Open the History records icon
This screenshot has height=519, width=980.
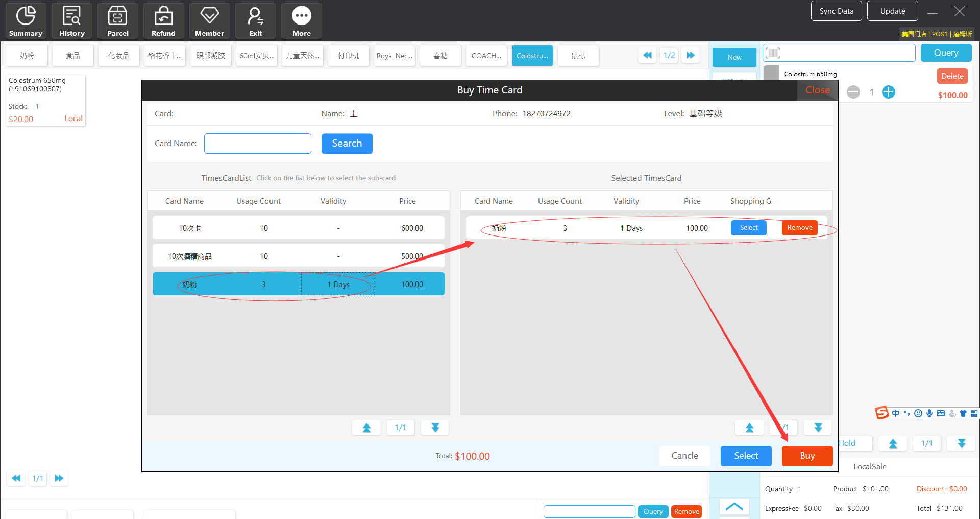point(71,21)
